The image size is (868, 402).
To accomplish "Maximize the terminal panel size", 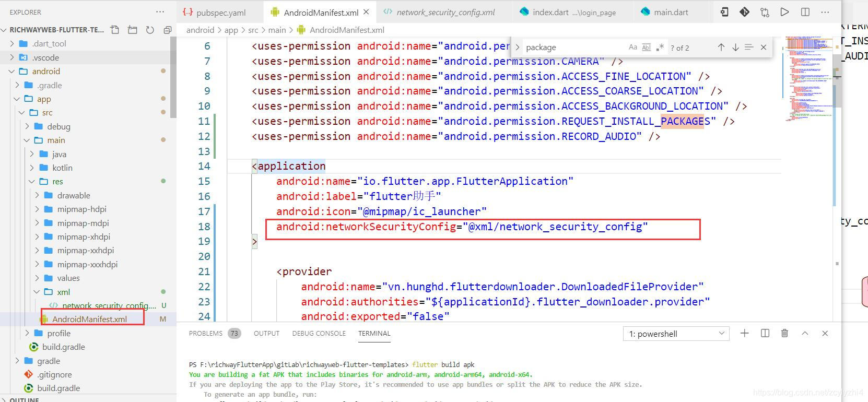I will coord(805,333).
